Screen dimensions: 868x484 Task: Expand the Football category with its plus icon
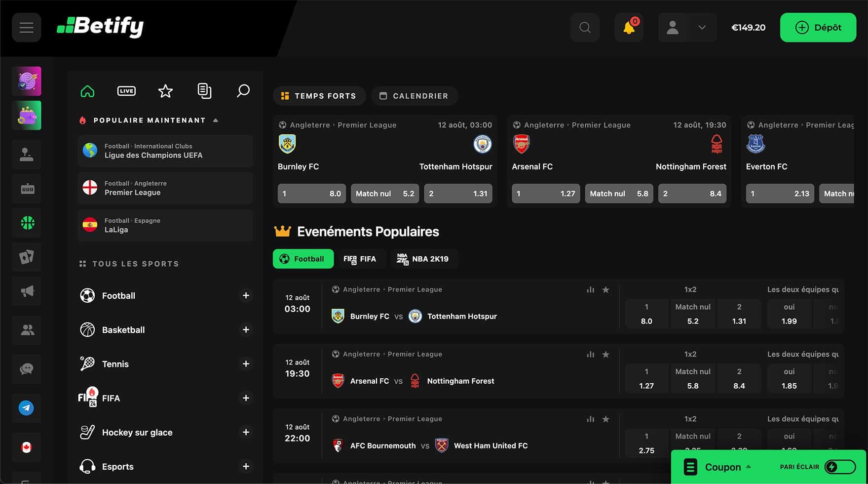[x=246, y=295]
